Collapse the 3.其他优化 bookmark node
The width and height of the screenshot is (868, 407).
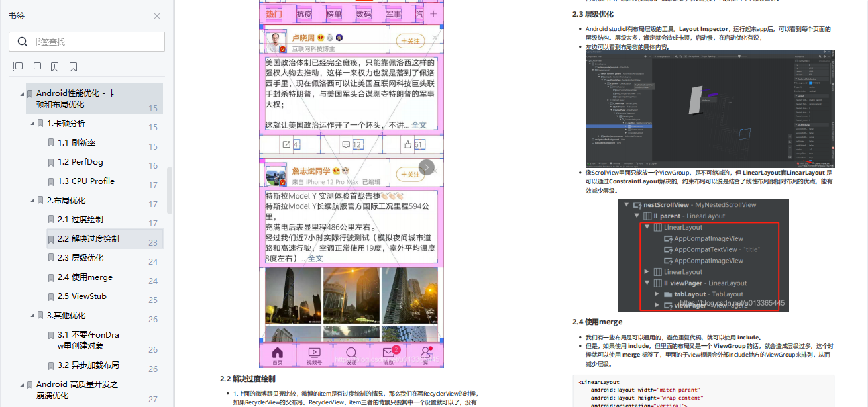click(32, 316)
